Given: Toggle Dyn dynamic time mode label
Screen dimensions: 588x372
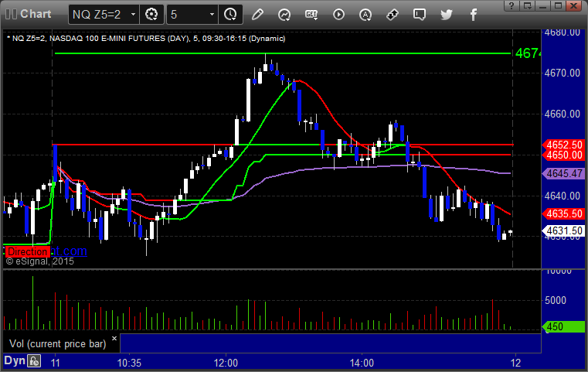Looking at the screenshot, I should 14,360.
